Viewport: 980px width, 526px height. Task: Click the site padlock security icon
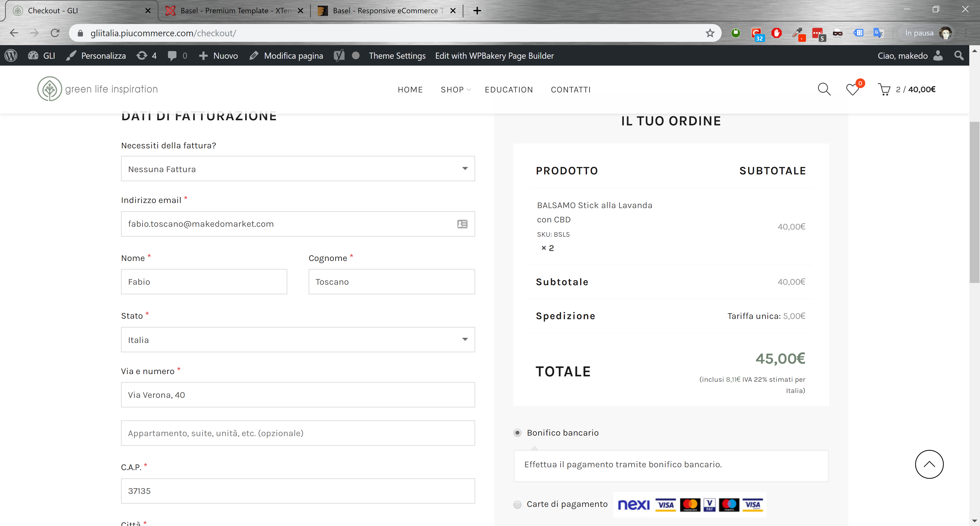80,33
